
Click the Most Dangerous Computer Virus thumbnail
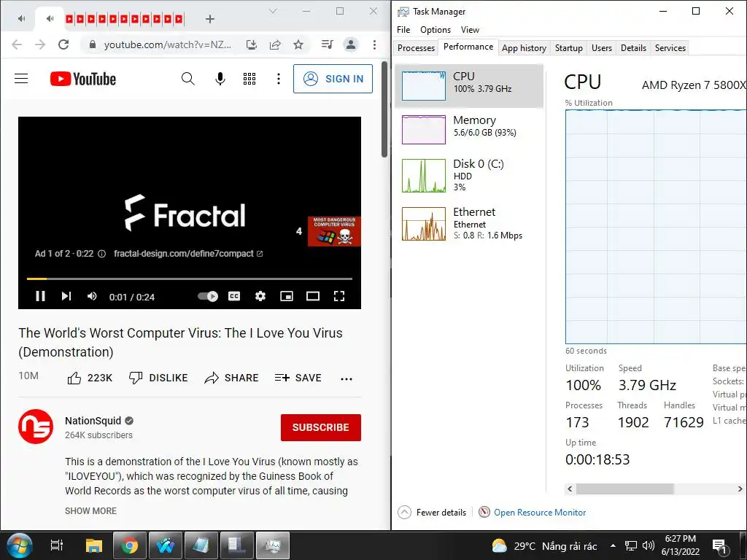tap(334, 231)
